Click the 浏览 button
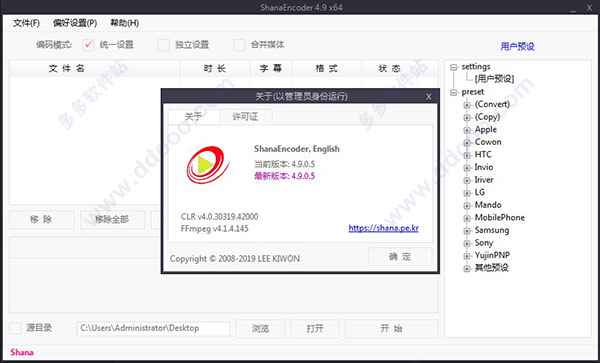Image resolution: width=600 pixels, height=363 pixels. 260,329
